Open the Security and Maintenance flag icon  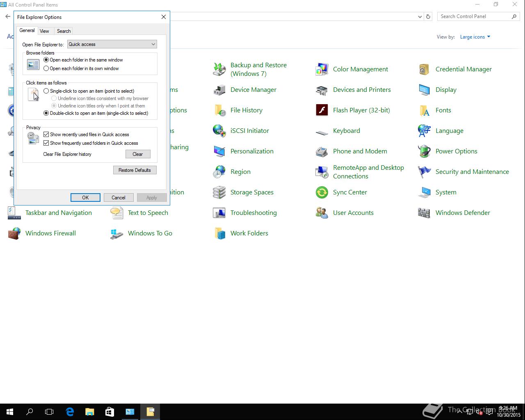425,172
